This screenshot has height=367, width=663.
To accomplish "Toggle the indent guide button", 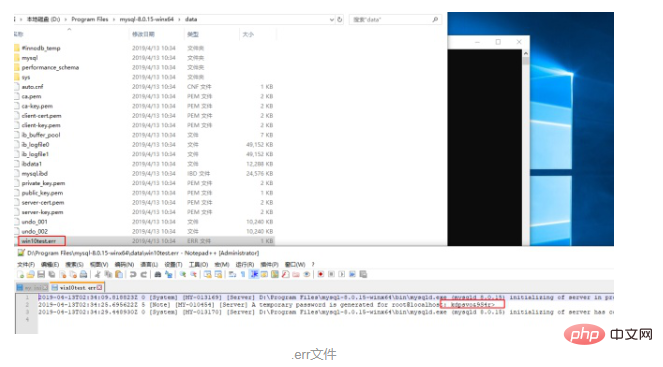I will pyautogui.click(x=254, y=274).
